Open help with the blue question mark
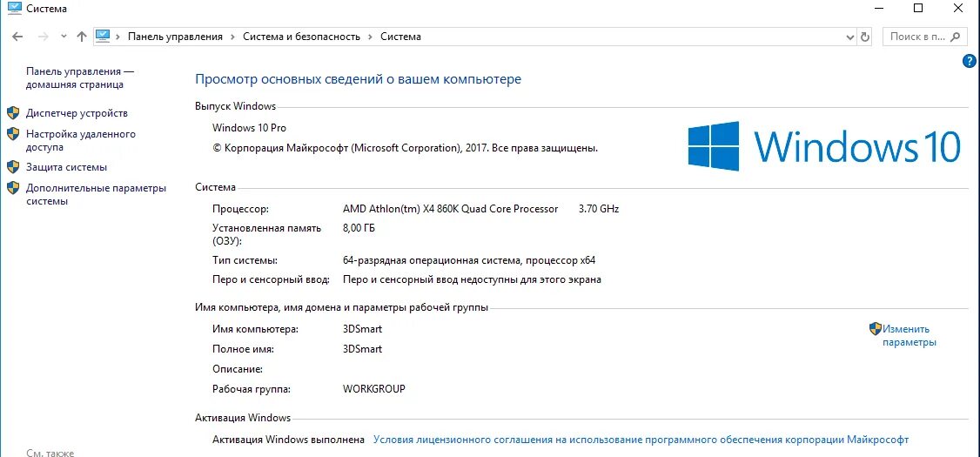Viewport: 980px width, 457px height. 970,61
